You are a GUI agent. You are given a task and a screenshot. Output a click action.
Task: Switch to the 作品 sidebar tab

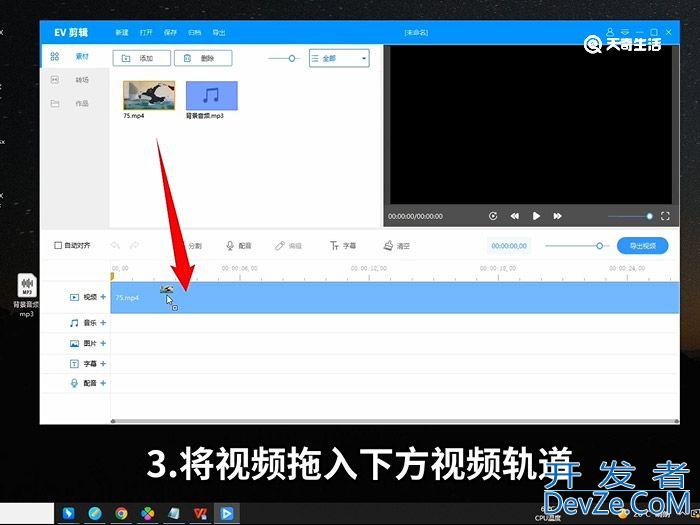(x=75, y=104)
